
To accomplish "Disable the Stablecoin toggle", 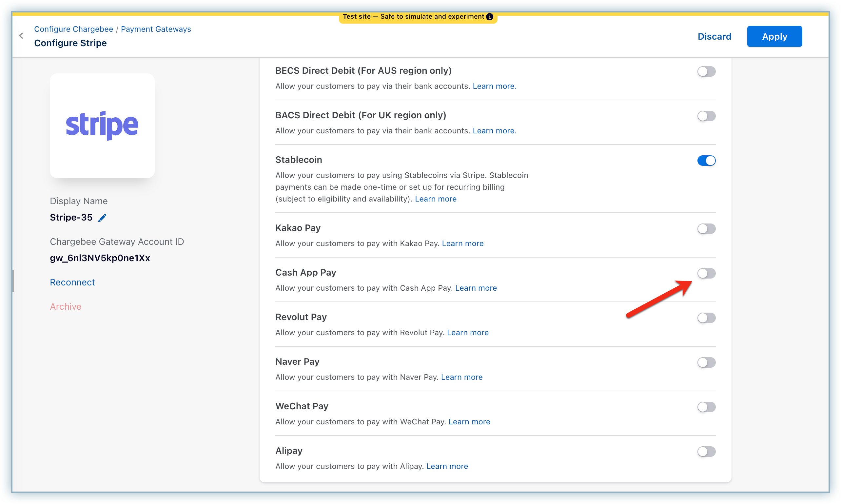I will click(x=706, y=160).
